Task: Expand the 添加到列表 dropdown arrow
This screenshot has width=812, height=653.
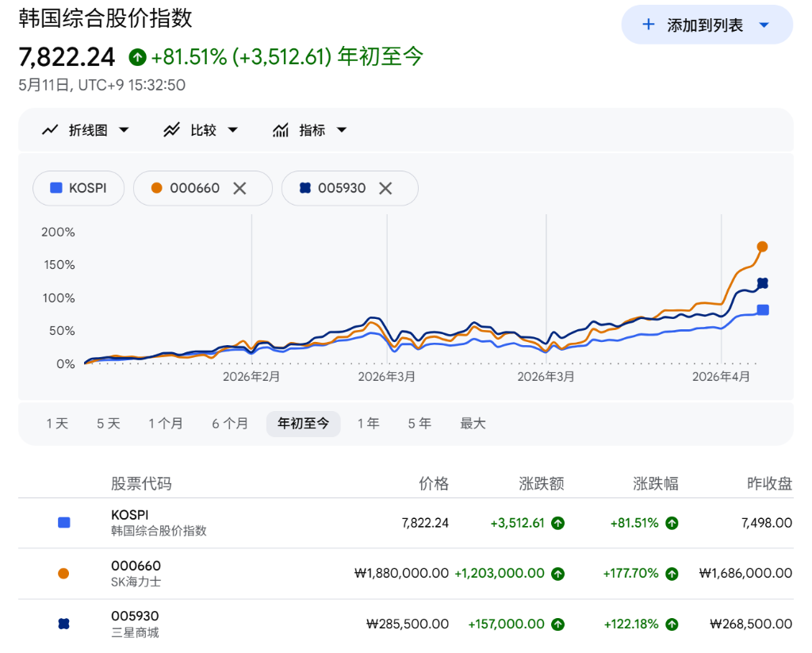Action: point(764,25)
